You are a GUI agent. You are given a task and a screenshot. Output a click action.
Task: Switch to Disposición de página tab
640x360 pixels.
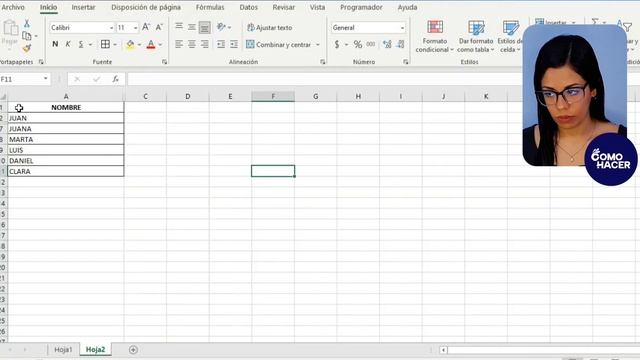point(146,7)
